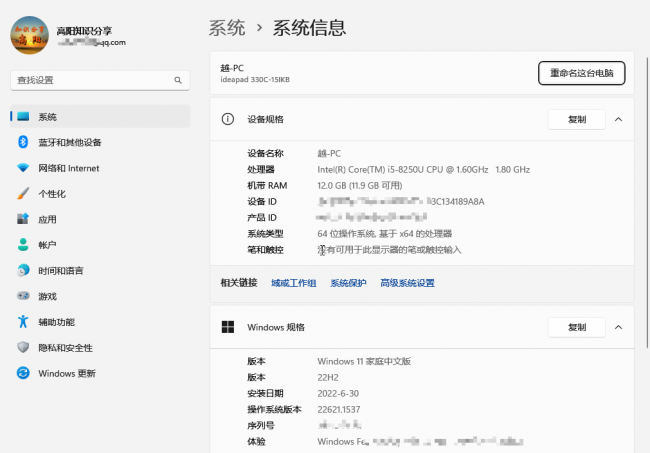
Task: Click the Bluetooth icon in sidebar
Action: (x=23, y=142)
